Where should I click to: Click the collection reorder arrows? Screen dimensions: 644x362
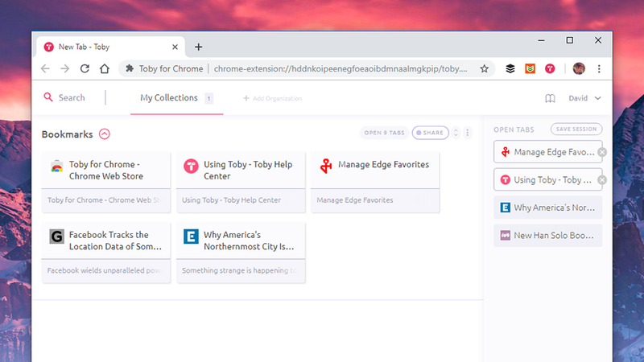tap(456, 133)
